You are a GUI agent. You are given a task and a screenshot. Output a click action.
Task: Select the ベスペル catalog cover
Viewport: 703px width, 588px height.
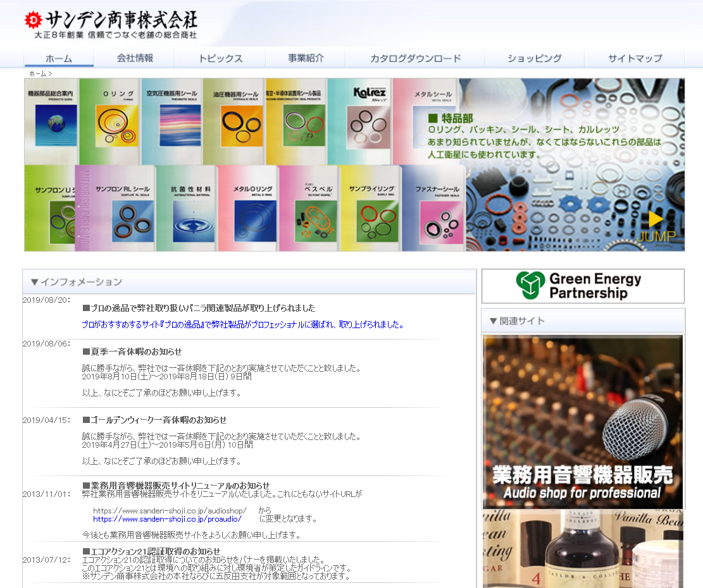click(x=310, y=209)
